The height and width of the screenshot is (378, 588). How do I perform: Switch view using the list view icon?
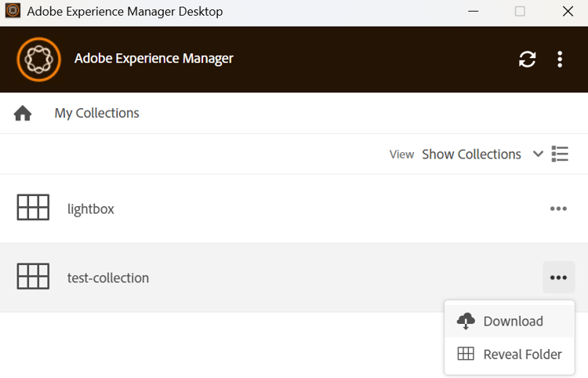560,154
